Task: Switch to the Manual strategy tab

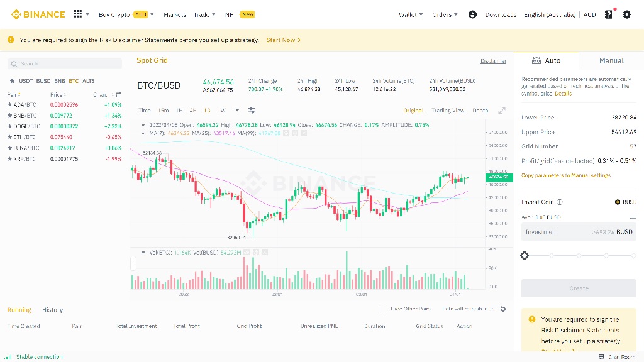Action: [x=611, y=60]
